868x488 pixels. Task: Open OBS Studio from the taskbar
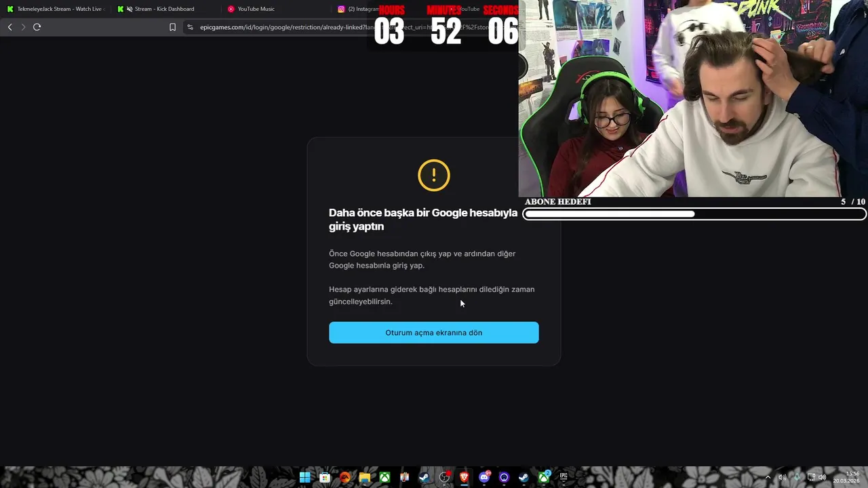point(444,477)
